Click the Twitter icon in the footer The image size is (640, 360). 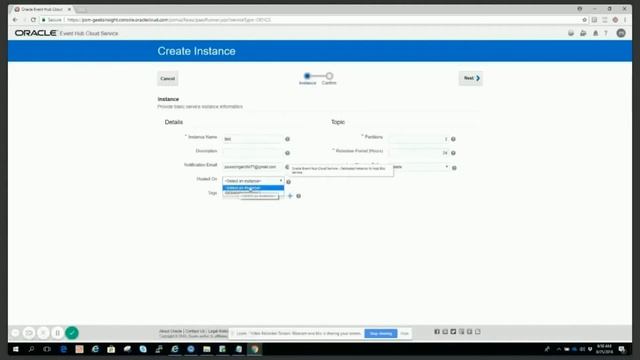pyautogui.click(x=453, y=331)
